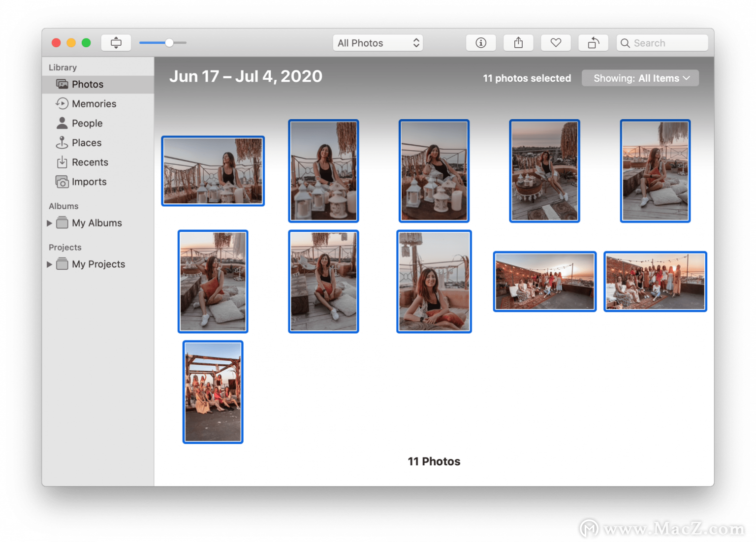756x542 pixels.
Task: Click the Info (i) button
Action: pyautogui.click(x=481, y=43)
